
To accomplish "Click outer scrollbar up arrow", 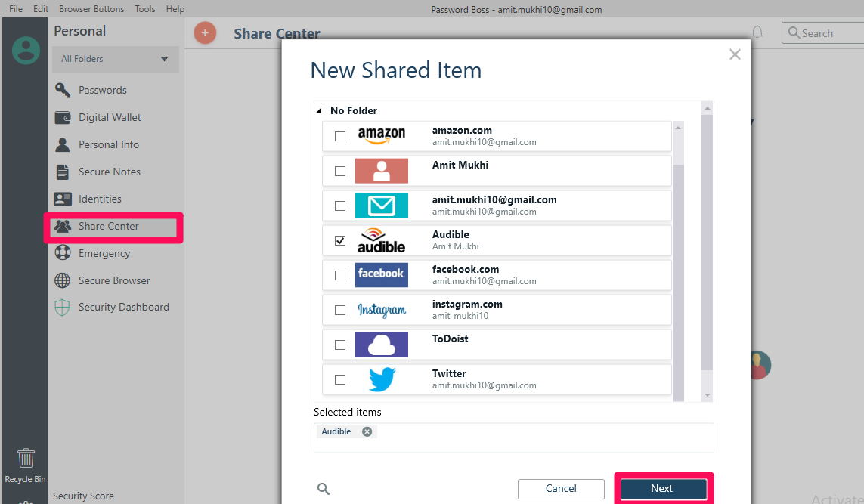I will [707, 108].
